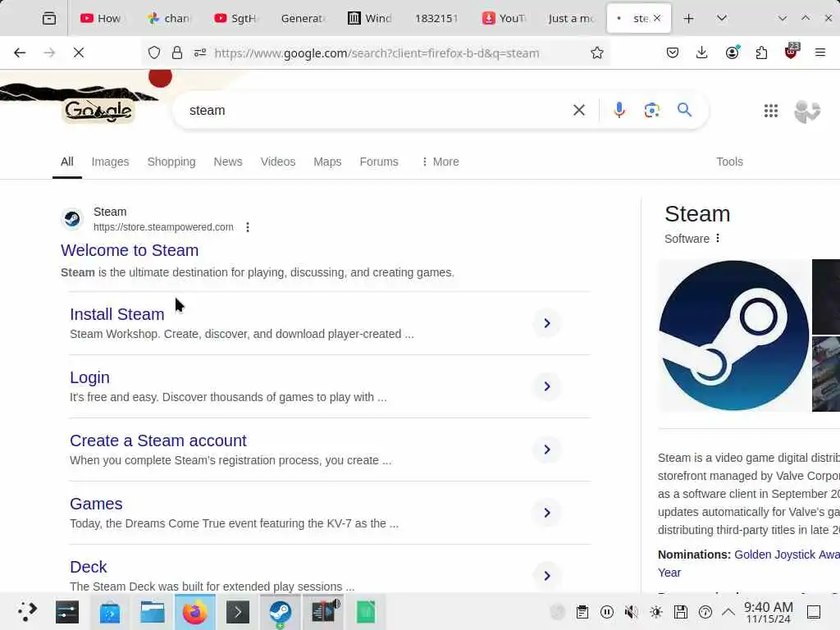The width and height of the screenshot is (840, 630).
Task: Show site security lock info
Action: click(177, 52)
